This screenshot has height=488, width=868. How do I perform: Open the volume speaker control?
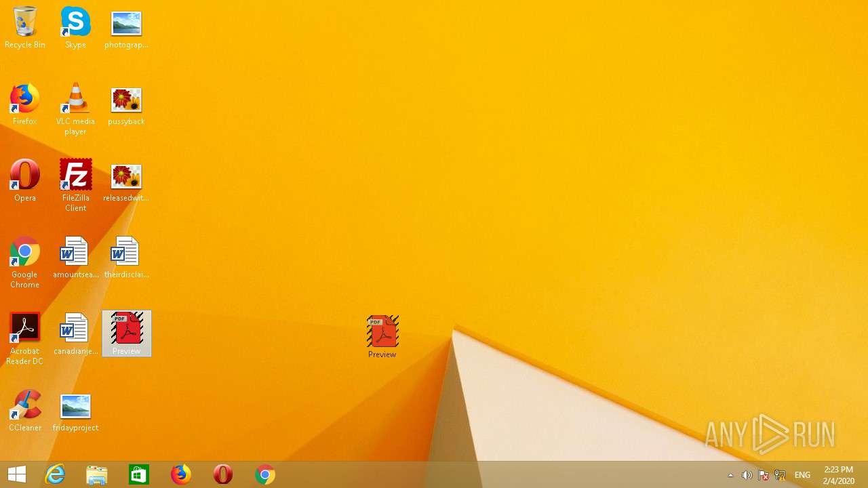(x=747, y=475)
